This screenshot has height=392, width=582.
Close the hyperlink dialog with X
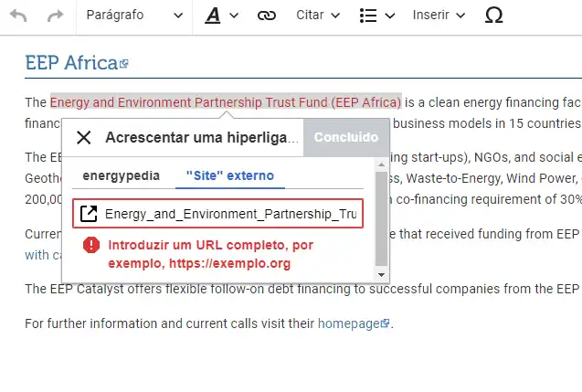point(84,137)
